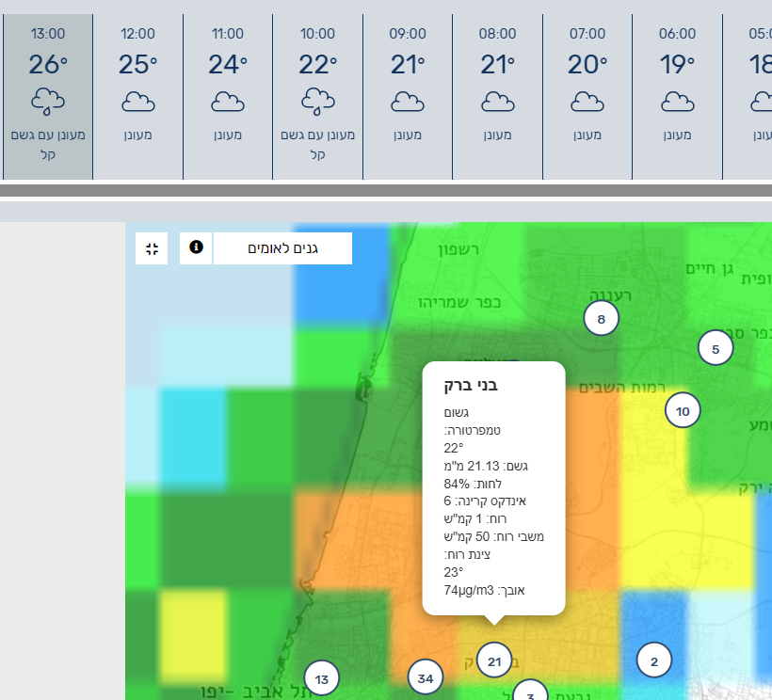772x700 pixels.
Task: Click the cloud icon under 08:00
Action: [x=498, y=102]
